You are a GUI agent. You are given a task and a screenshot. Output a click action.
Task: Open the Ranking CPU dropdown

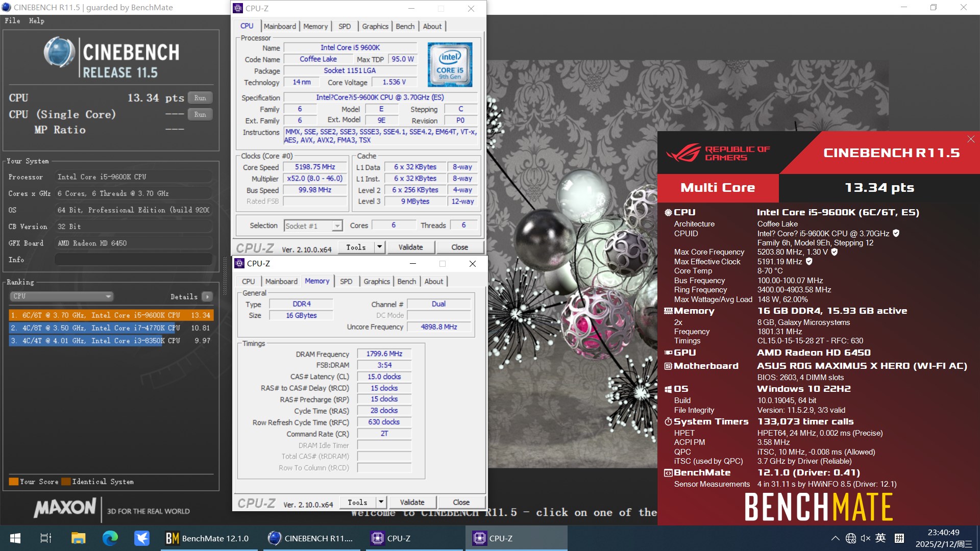[x=61, y=296]
